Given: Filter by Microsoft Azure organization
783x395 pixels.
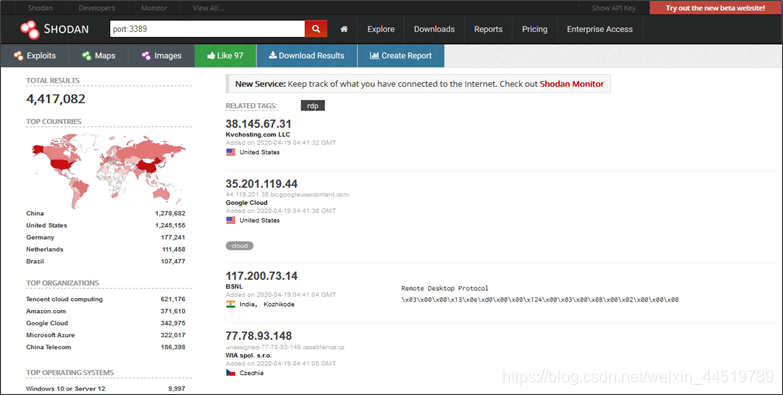Looking at the screenshot, I should point(50,335).
